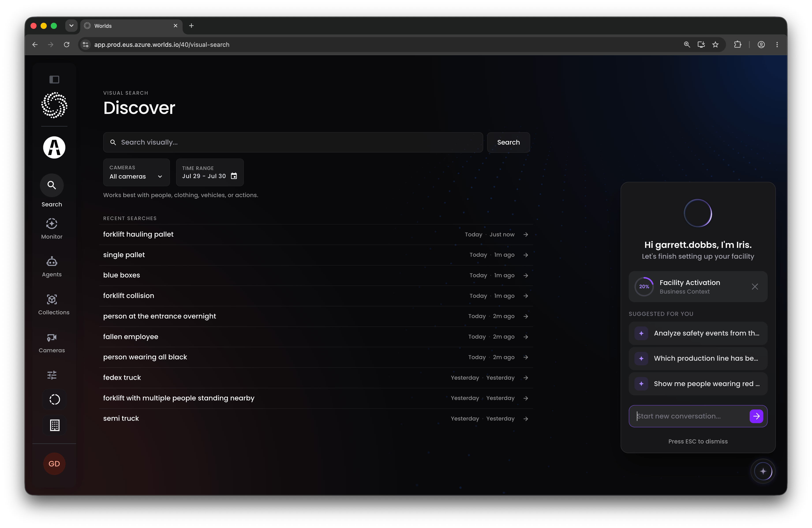Toggle the Iris assistant sparkle button
This screenshot has height=528, width=812.
click(x=763, y=471)
